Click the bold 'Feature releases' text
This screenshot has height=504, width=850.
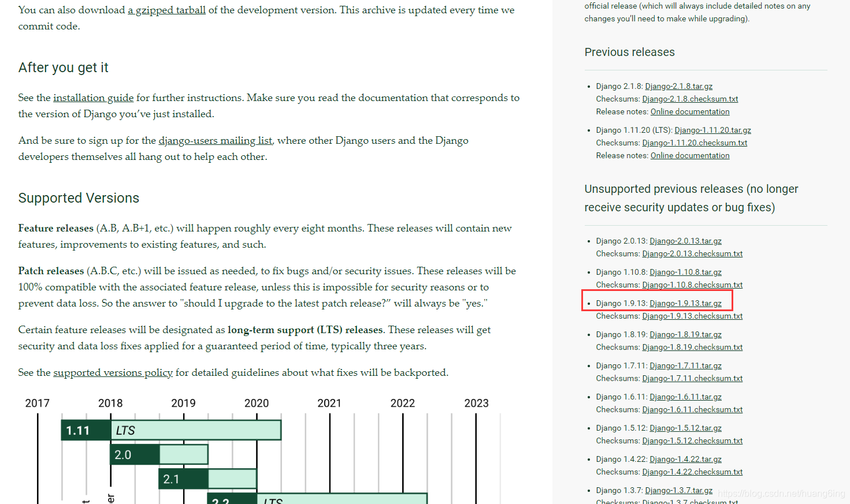(x=55, y=229)
